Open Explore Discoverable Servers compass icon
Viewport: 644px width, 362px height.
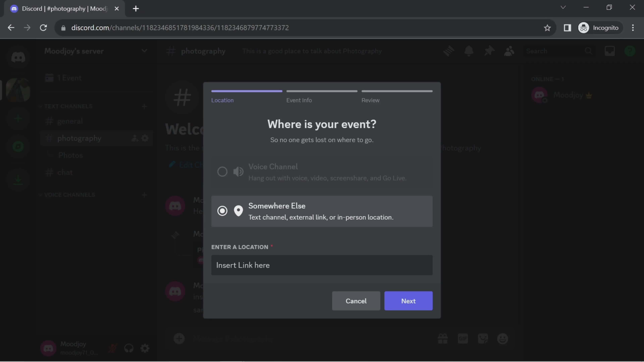(18, 147)
